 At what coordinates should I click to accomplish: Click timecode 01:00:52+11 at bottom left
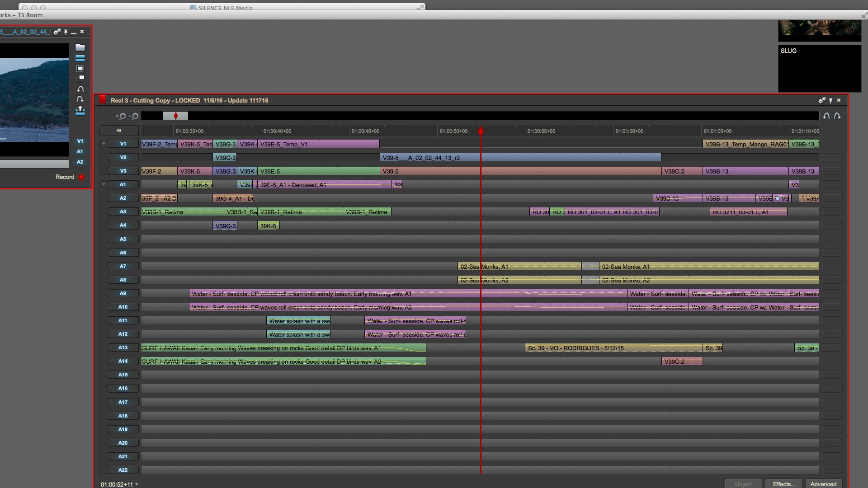pyautogui.click(x=117, y=484)
